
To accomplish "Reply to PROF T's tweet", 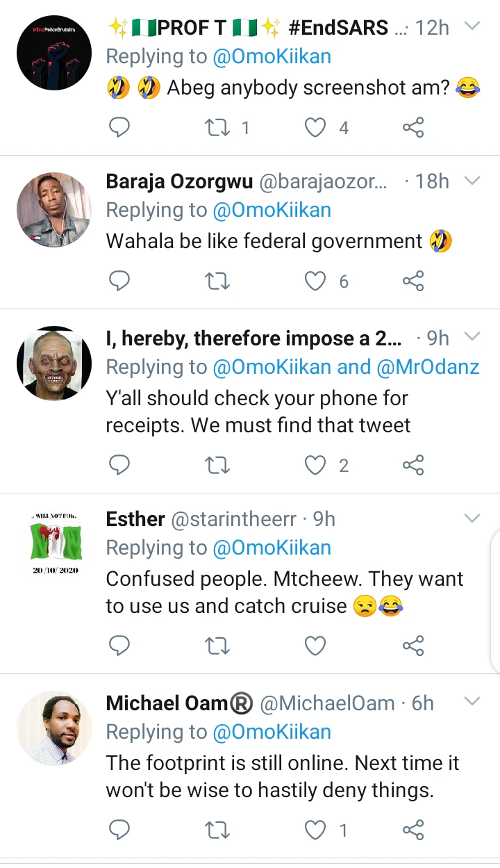I will pos(119,127).
